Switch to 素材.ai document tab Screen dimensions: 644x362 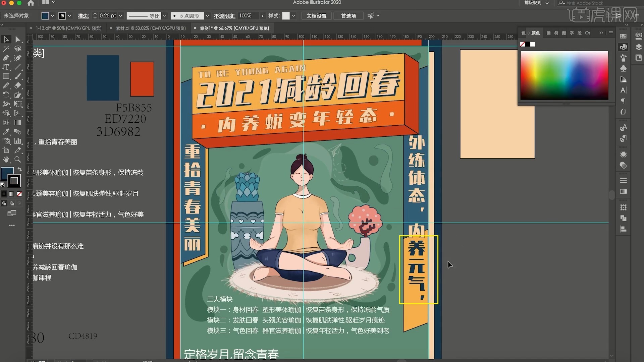point(151,28)
